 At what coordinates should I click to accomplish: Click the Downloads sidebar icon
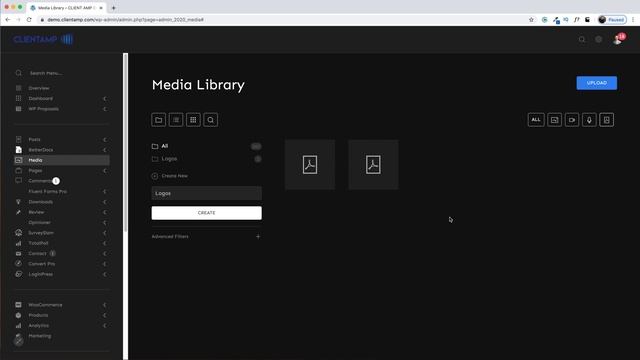[x=18, y=202]
